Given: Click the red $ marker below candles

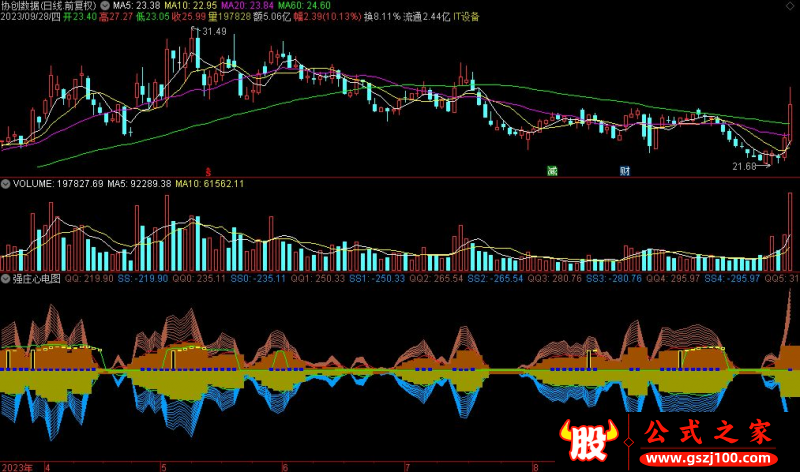Looking at the screenshot, I should [x=208, y=172].
